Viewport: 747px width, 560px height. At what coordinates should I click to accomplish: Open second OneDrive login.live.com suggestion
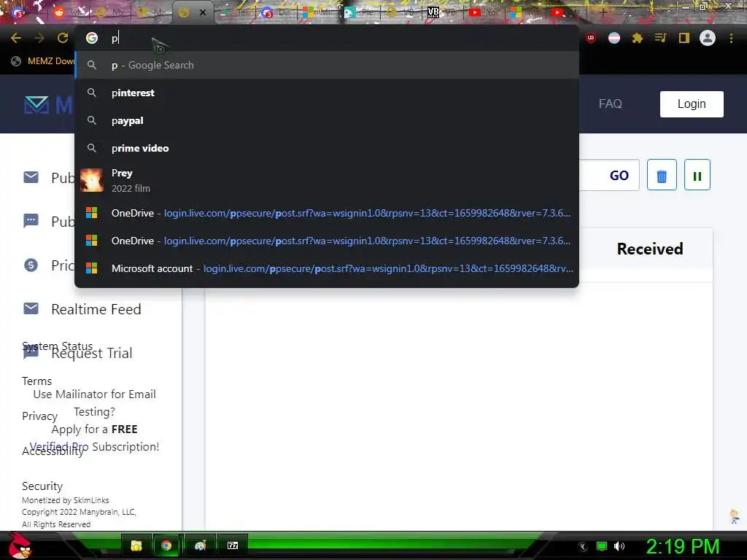coord(327,241)
